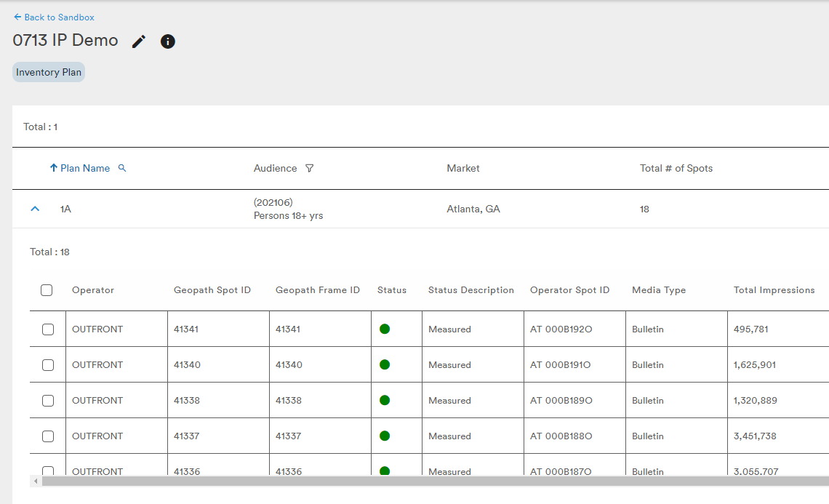Screen dimensions: 829x504
Task: Open the info icon next to 0713 IP Demo
Action: [167, 41]
